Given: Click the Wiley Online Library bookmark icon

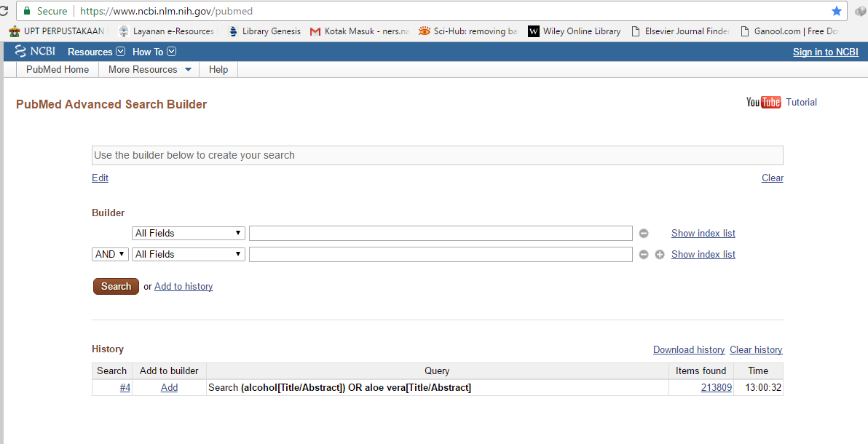Looking at the screenshot, I should coord(534,31).
